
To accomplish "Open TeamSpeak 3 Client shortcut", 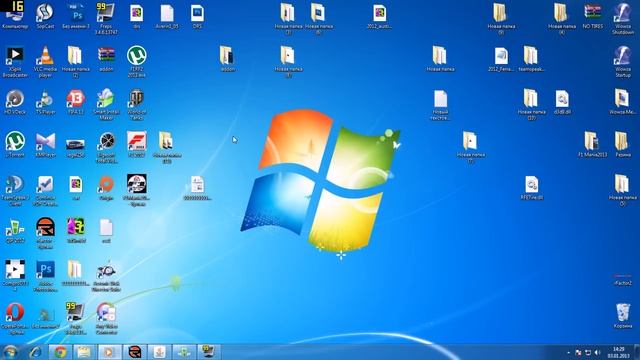I will pyautogui.click(x=15, y=190).
